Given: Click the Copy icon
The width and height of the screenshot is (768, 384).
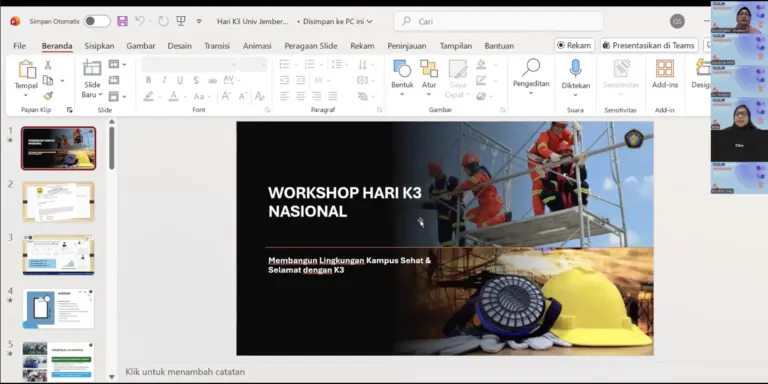Looking at the screenshot, I should pyautogui.click(x=48, y=80).
